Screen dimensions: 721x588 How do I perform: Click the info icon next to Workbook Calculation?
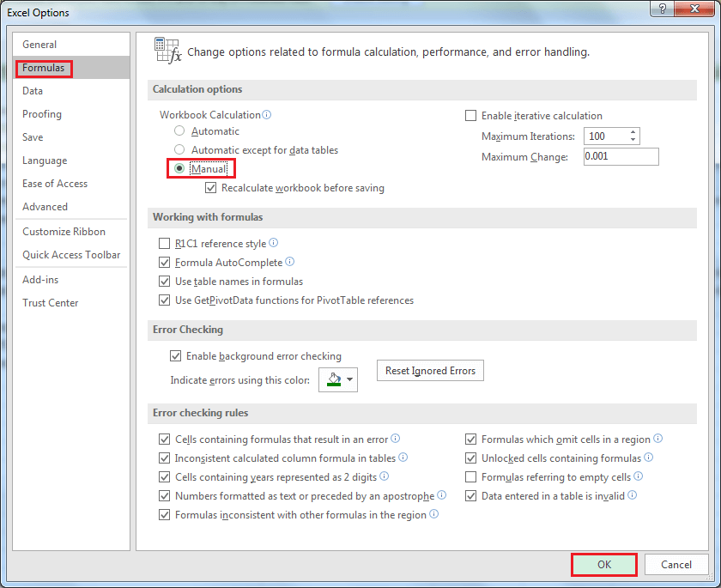point(266,114)
